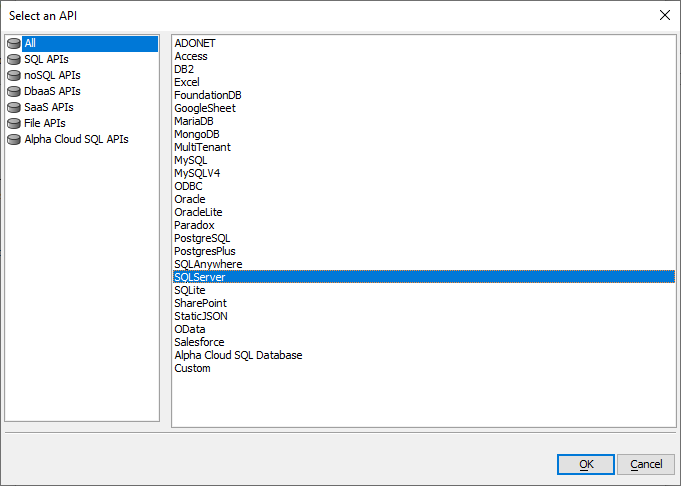Screen dimensions: 681x486
Task: Open the DbaaS APIs category
Action: (52, 91)
